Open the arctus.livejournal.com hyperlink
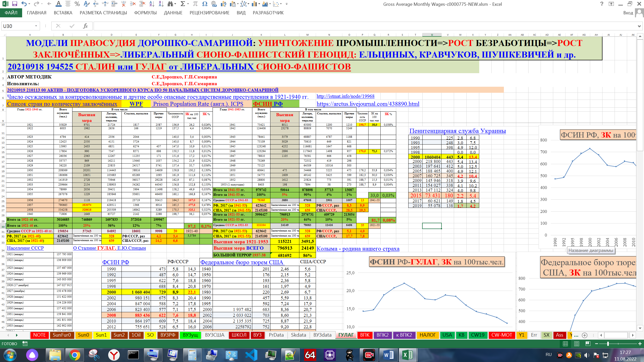Screen dimensions: 644x362 (x=368, y=104)
